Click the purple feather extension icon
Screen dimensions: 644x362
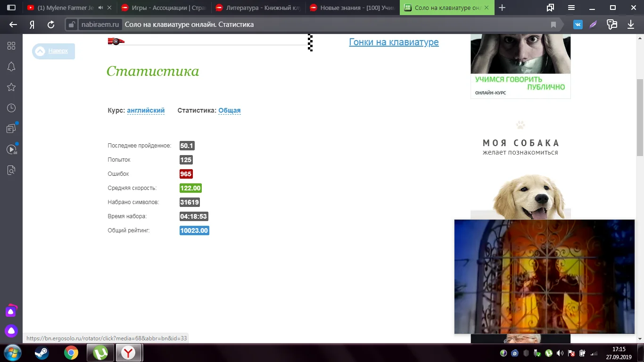[x=594, y=25]
